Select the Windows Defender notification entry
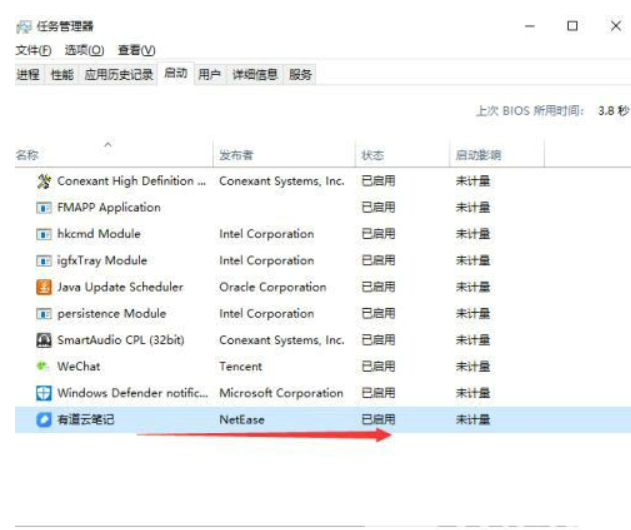631x530 pixels. [133, 393]
